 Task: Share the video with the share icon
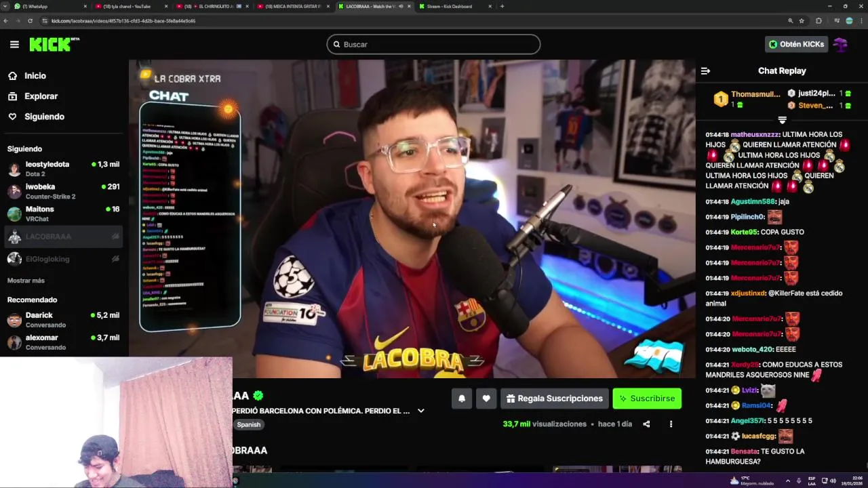646,424
